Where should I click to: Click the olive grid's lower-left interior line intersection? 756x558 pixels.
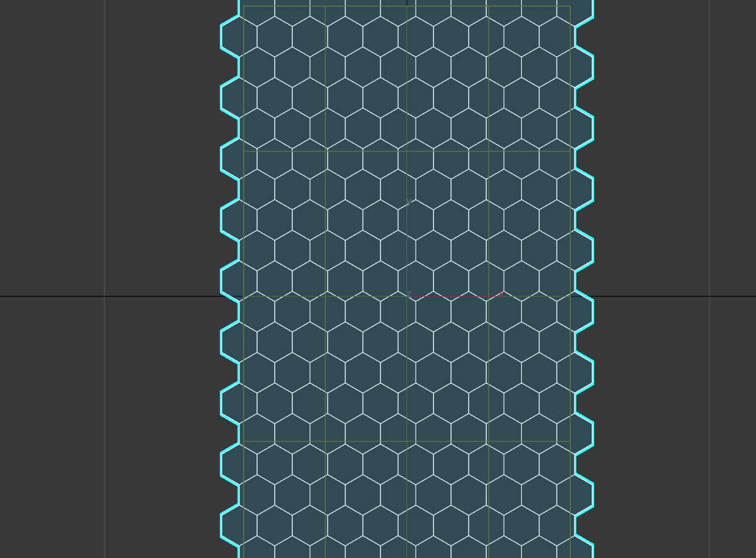(x=325, y=441)
